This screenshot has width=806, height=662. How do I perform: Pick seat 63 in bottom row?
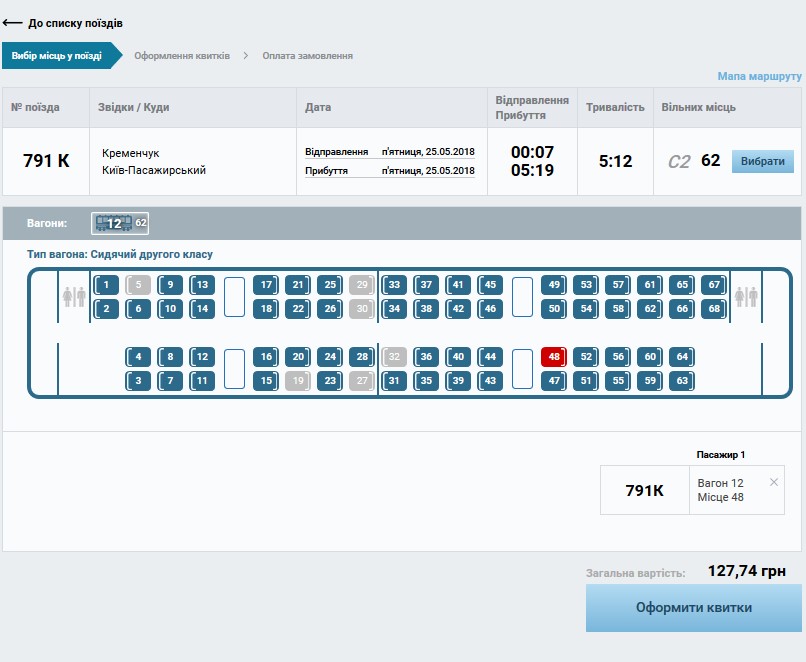tap(682, 381)
